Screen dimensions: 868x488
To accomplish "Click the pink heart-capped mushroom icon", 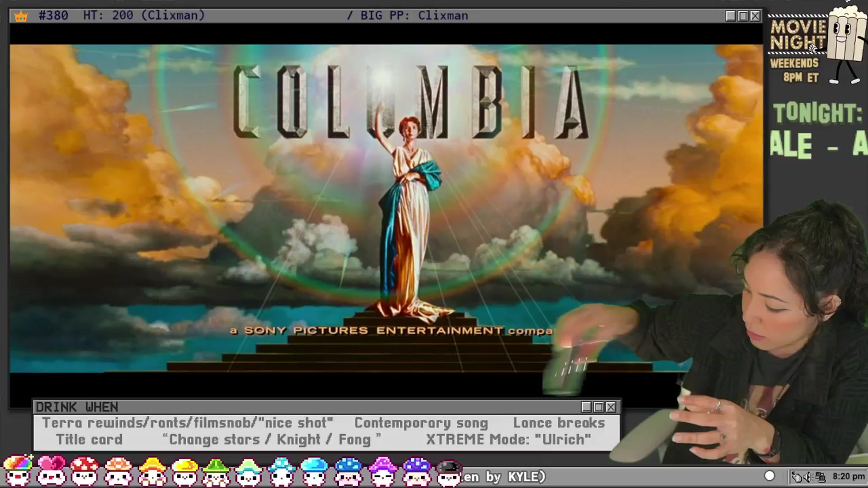I will click(51, 471).
